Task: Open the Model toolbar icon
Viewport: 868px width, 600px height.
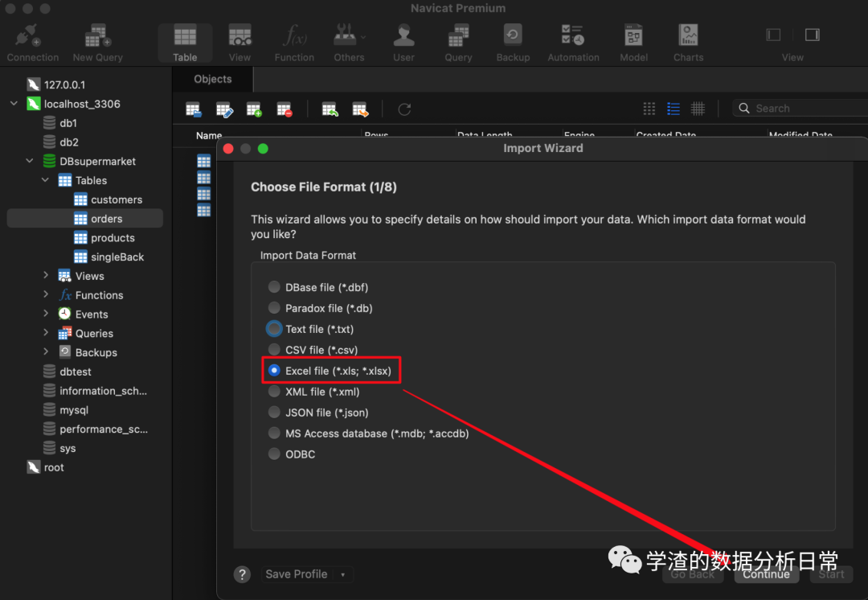Action: [633, 43]
